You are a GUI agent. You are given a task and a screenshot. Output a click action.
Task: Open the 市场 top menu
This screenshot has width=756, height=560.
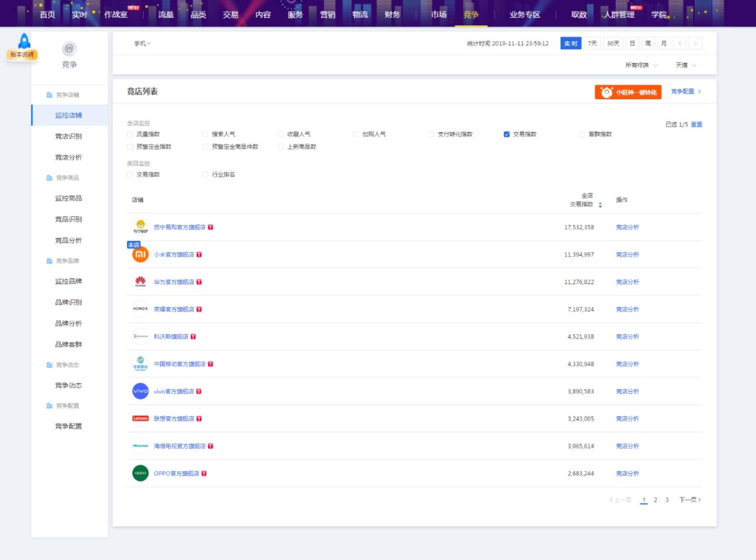click(x=439, y=14)
